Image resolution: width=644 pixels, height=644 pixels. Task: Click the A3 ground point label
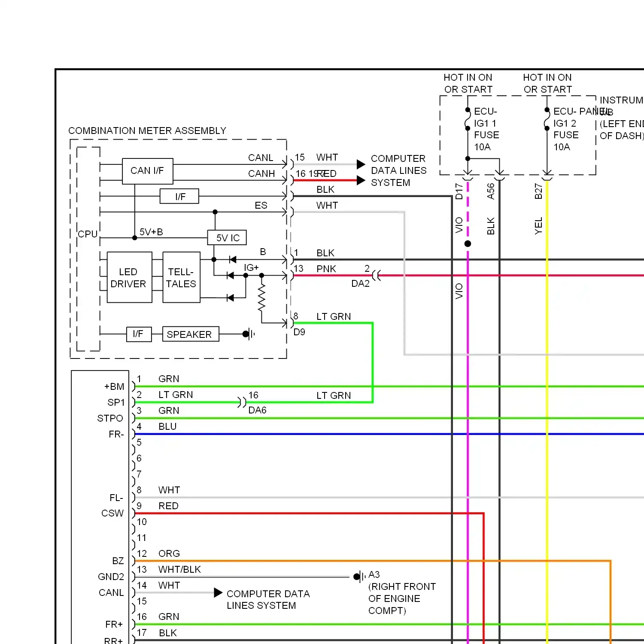coord(374,574)
